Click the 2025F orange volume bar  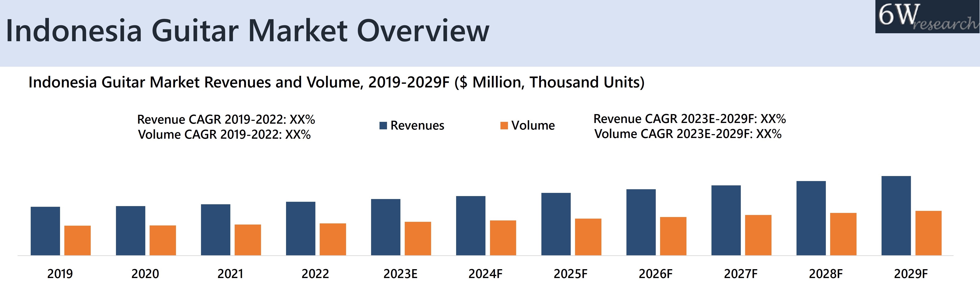588,237
